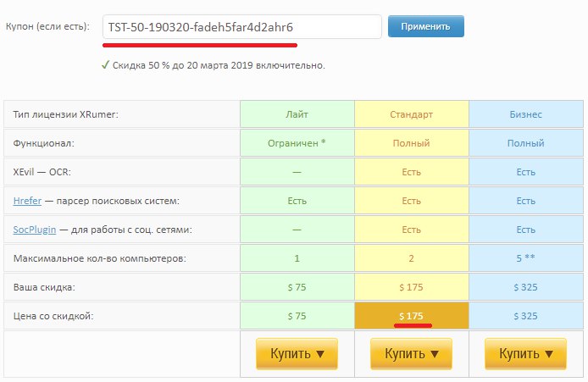The height and width of the screenshot is (382, 588).
Task: Click the coupon code input field
Action: pyautogui.click(x=241, y=26)
